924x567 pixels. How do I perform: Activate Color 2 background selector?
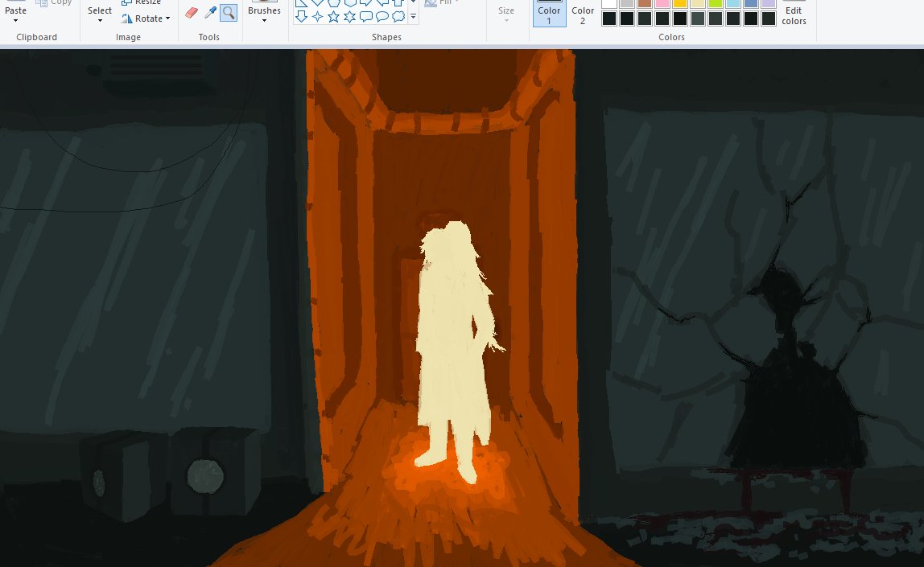pyautogui.click(x=583, y=13)
